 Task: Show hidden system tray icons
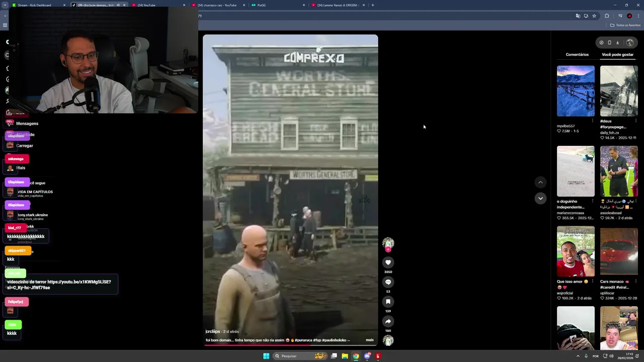tap(578, 356)
